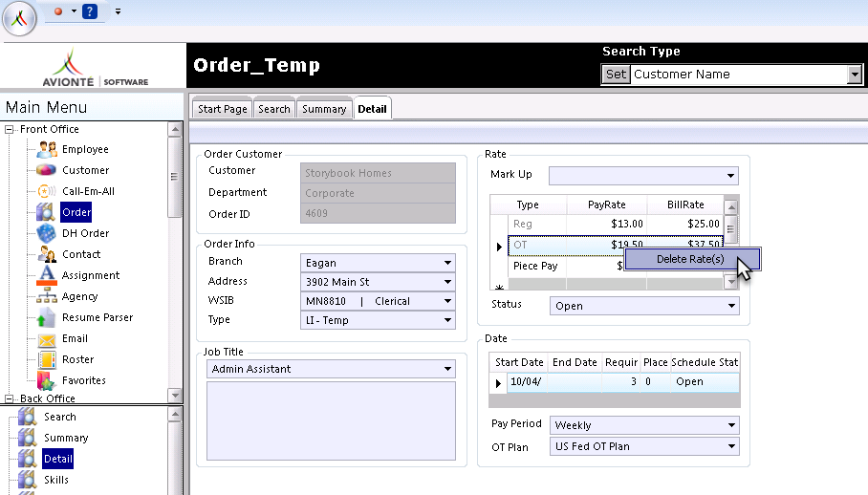Click the Avionte application orb button
Screen dimensions: 868x495
tap(19, 18)
